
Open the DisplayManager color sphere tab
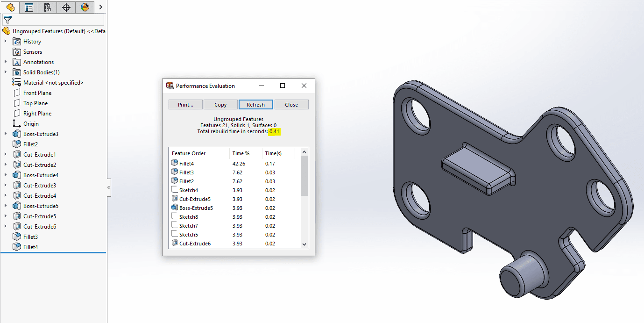click(85, 7)
